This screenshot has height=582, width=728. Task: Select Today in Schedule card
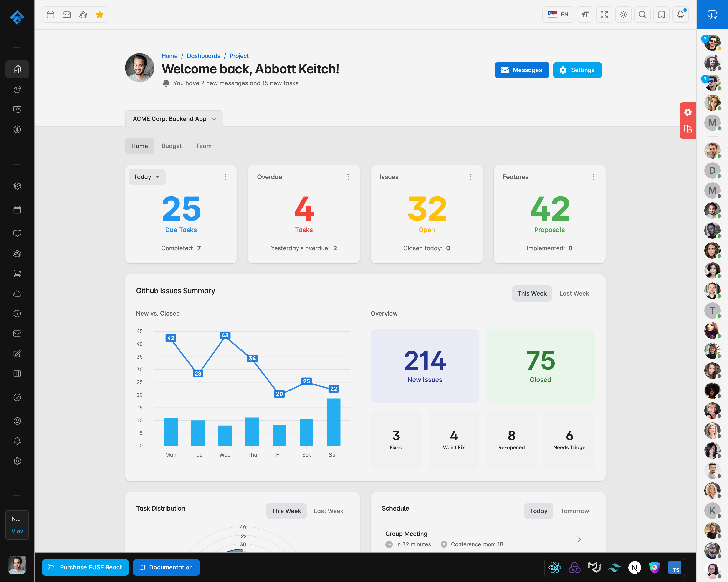point(538,511)
